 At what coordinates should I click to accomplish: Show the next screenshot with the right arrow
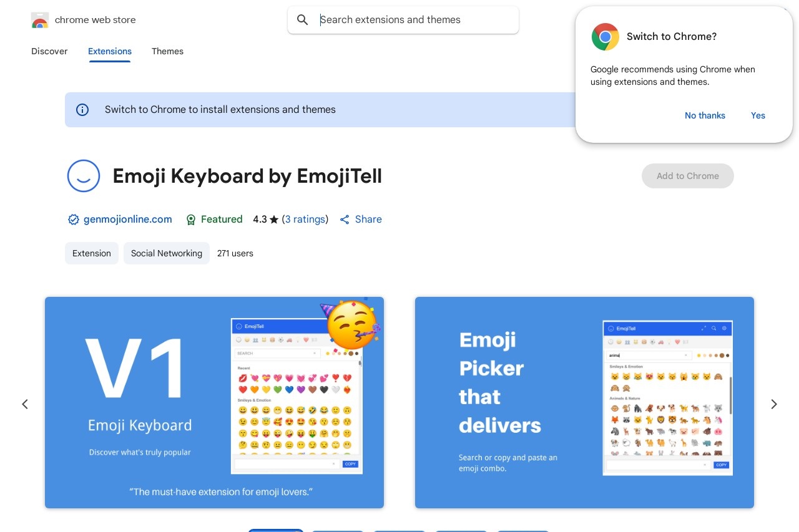point(774,404)
